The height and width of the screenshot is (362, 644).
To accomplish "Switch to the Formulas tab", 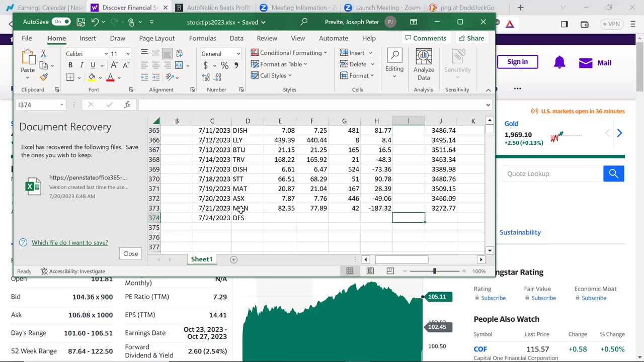I will [x=203, y=38].
